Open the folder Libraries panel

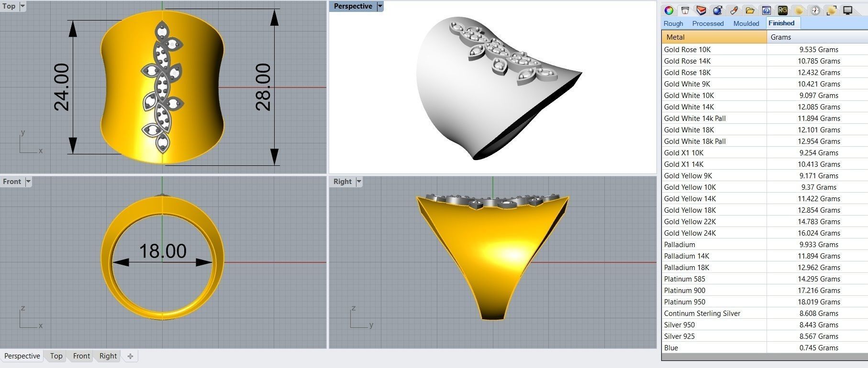(x=750, y=10)
